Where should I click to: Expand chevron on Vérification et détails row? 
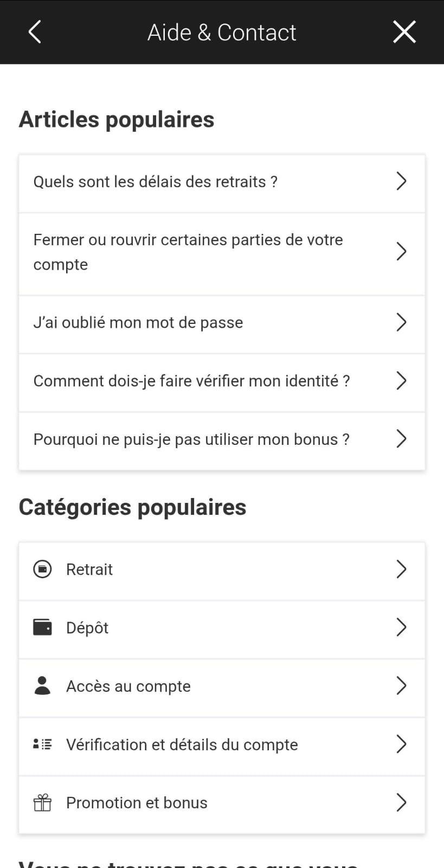(x=401, y=744)
